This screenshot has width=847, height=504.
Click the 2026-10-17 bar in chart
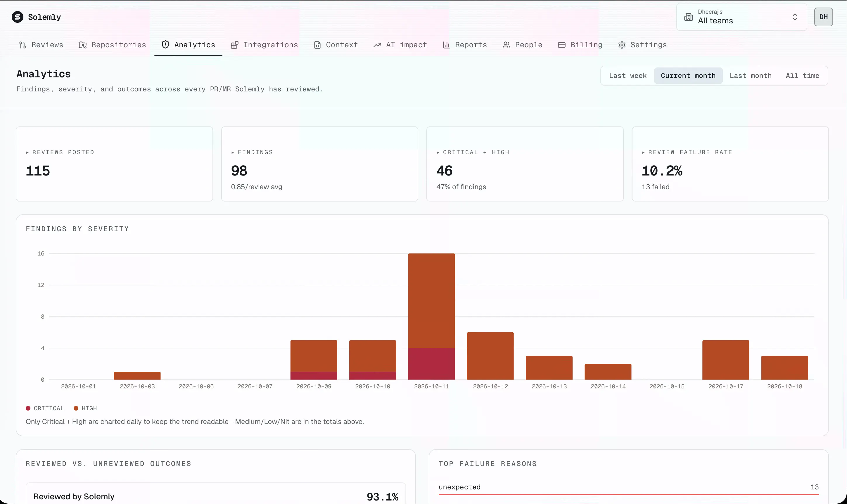tap(726, 360)
